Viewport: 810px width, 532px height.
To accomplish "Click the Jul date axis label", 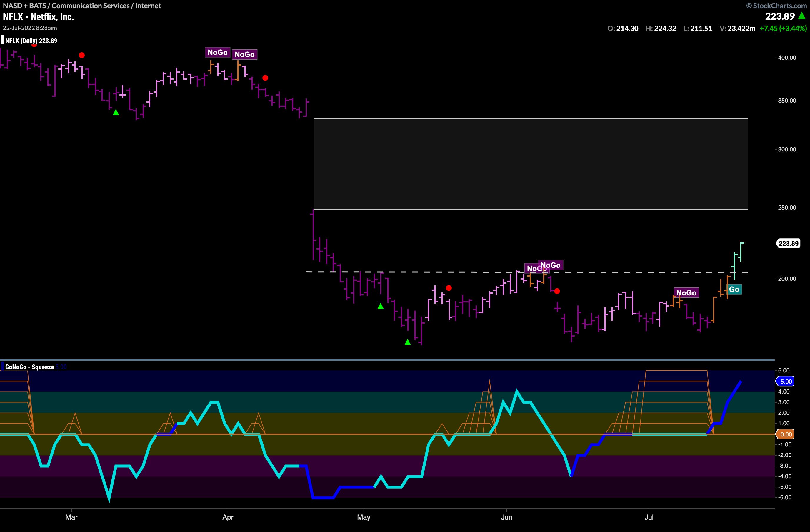I will (649, 517).
